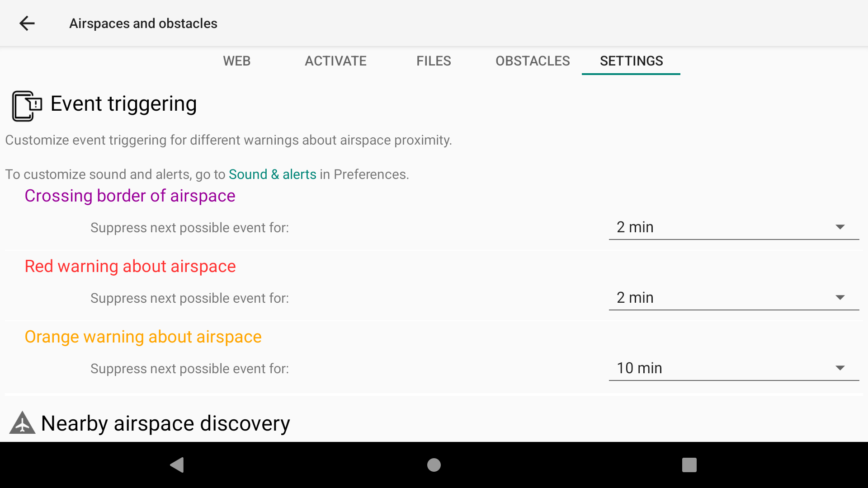Tap the Event triggering device alert icon
Screen dimensions: 868x488
[27, 106]
